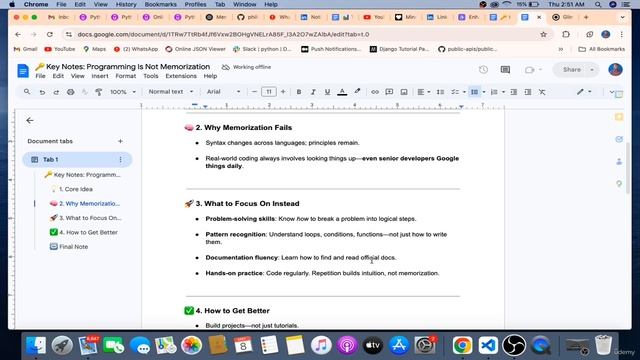Click the font size field

(269, 92)
